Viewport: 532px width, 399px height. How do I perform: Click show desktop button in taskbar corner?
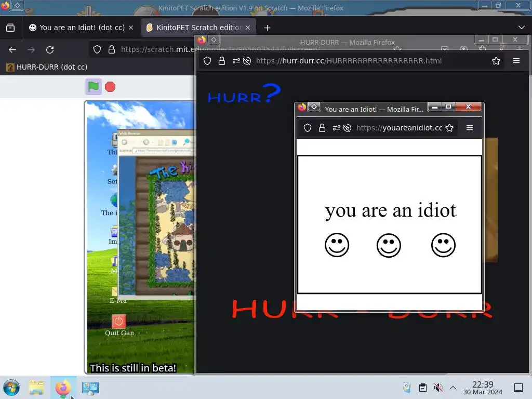tap(518, 388)
